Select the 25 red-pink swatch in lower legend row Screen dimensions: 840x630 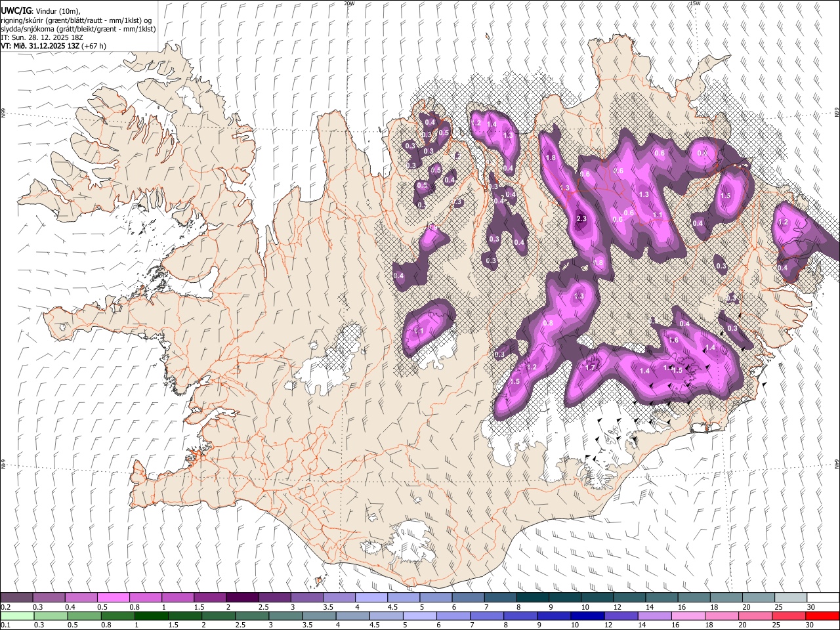coord(789,616)
